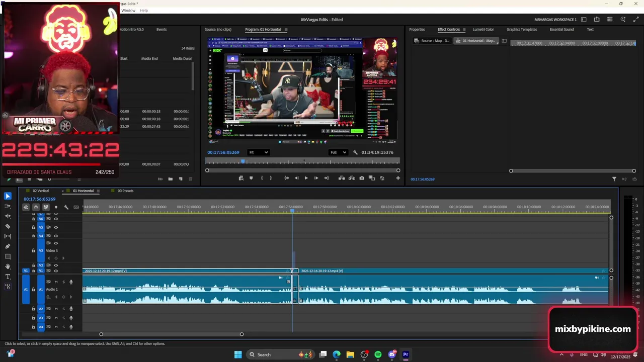Toggle the A4 track lock

point(34,327)
